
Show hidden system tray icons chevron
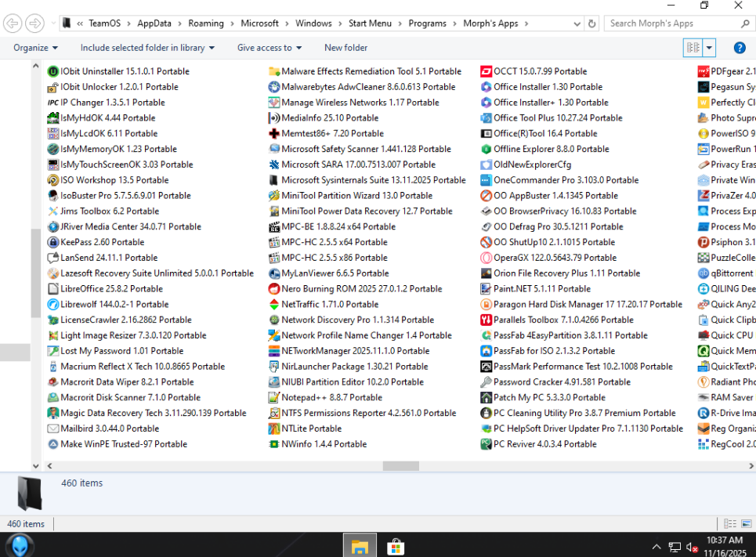click(x=656, y=547)
